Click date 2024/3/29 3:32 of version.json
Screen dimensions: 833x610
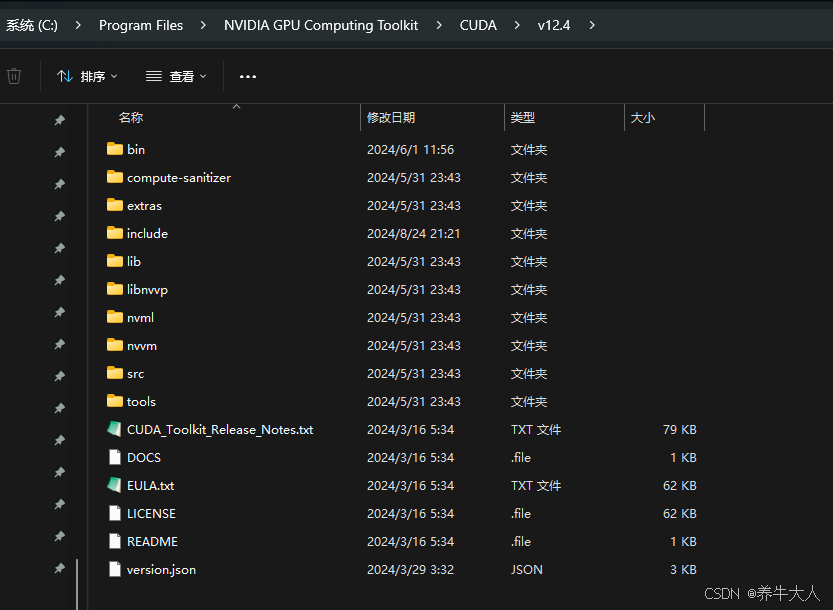tap(410, 570)
